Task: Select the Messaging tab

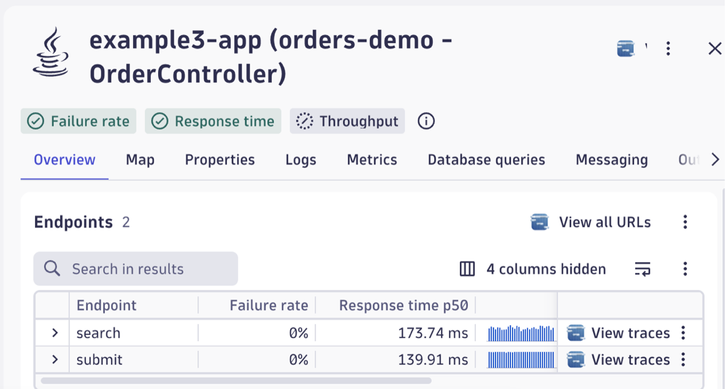Action: point(612,160)
